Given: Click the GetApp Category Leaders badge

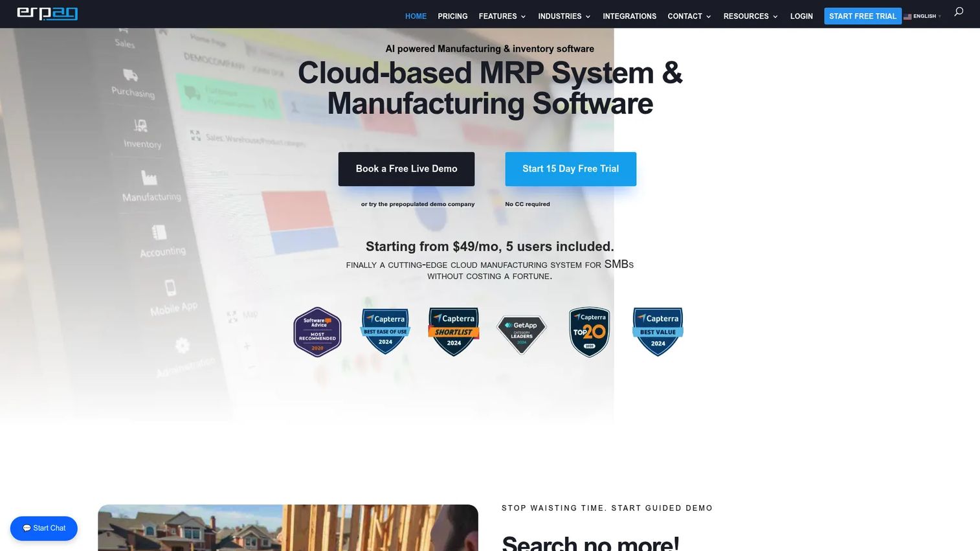Looking at the screenshot, I should pyautogui.click(x=522, y=334).
